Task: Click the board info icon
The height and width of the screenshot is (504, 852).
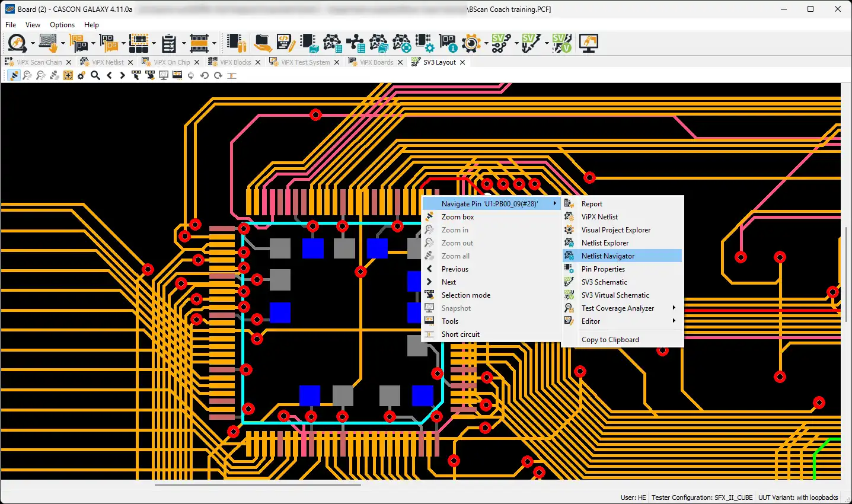Action: tap(448, 43)
